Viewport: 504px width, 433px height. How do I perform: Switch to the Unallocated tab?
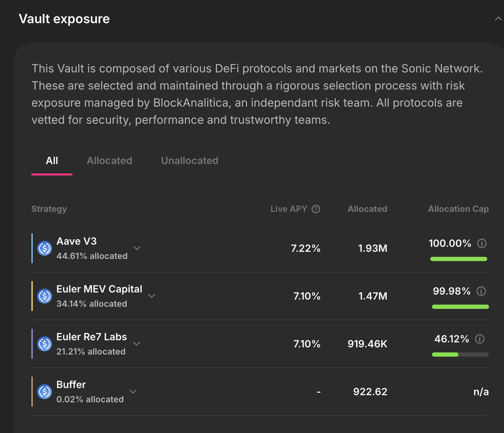tap(190, 161)
